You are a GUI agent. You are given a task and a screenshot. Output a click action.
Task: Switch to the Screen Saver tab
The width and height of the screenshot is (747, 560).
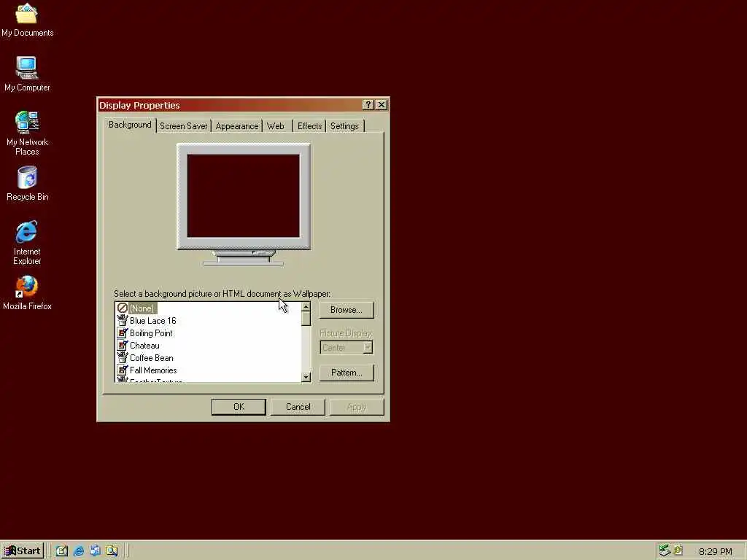coord(183,126)
